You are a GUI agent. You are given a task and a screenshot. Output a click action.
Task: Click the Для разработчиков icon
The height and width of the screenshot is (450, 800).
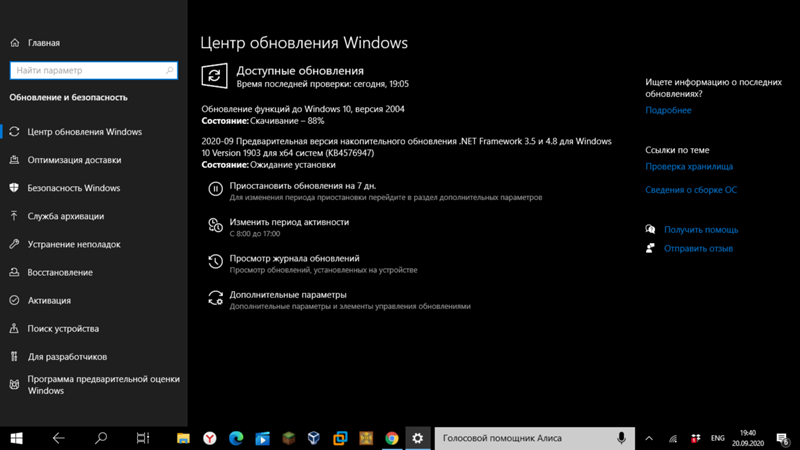coord(14,356)
